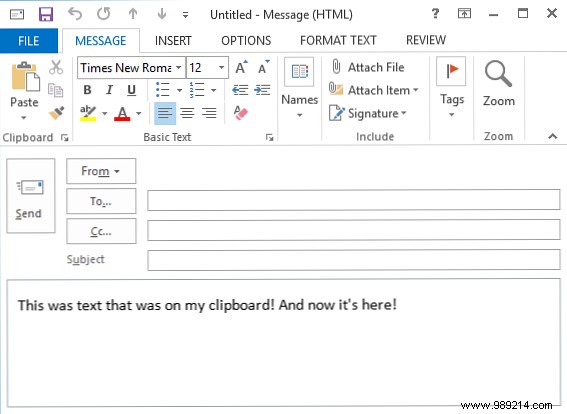Apply red font color
This screenshot has height=414, width=567.
pyautogui.click(x=122, y=113)
